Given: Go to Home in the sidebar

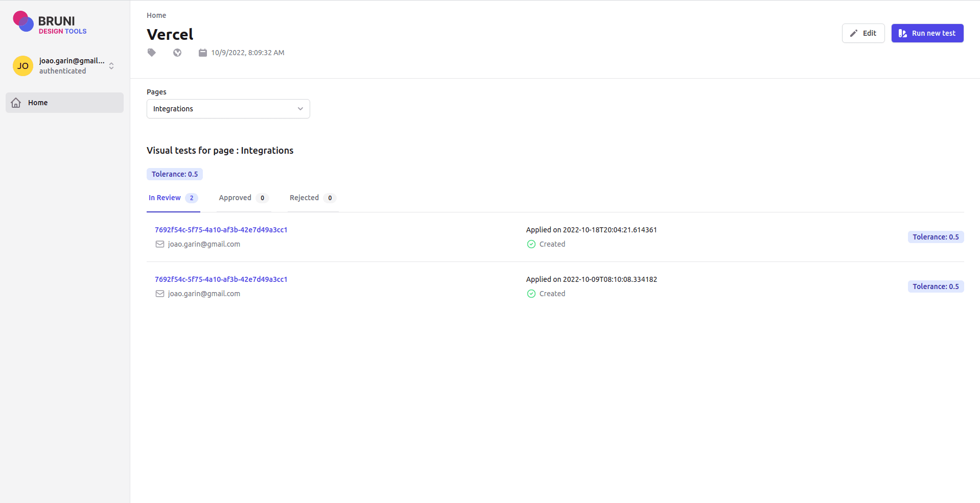Looking at the screenshot, I should coord(64,103).
